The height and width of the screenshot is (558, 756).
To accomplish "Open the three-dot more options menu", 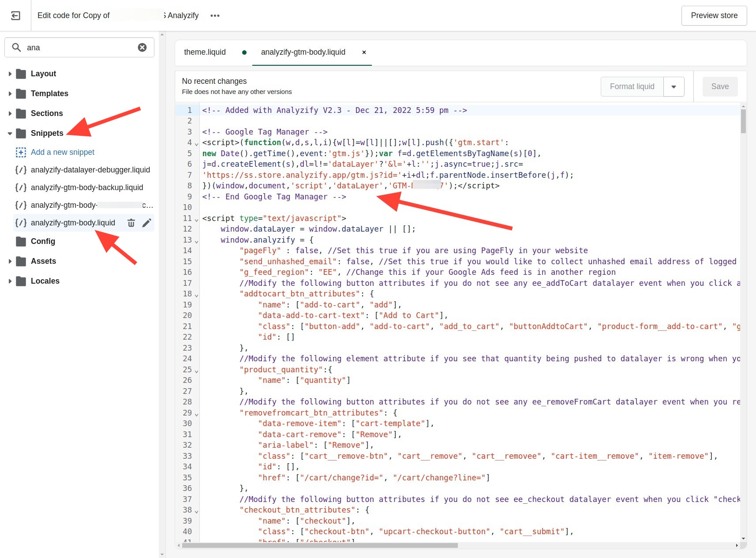I will point(215,15).
